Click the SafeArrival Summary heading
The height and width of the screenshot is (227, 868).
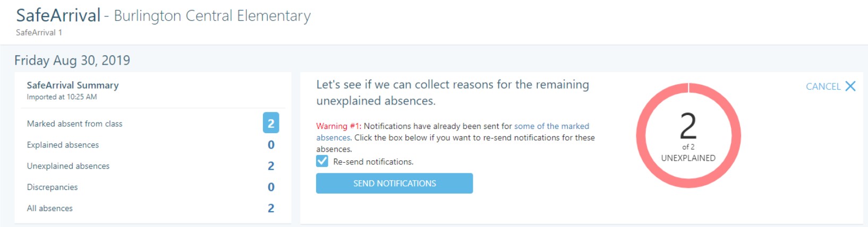[73, 85]
